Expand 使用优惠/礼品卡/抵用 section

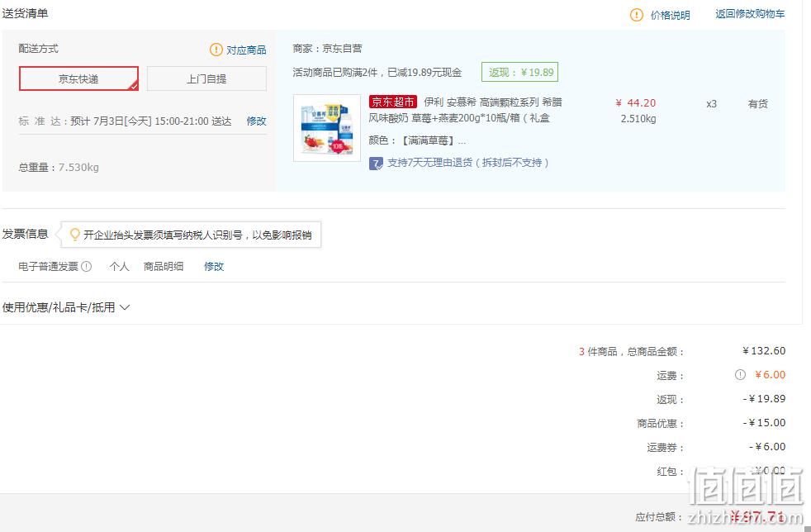(x=66, y=307)
